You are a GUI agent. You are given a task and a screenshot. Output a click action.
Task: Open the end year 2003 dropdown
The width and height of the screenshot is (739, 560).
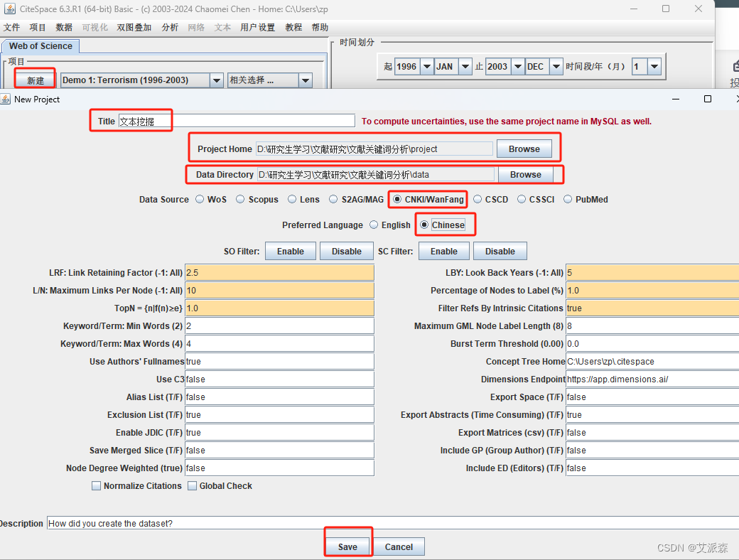pyautogui.click(x=517, y=67)
